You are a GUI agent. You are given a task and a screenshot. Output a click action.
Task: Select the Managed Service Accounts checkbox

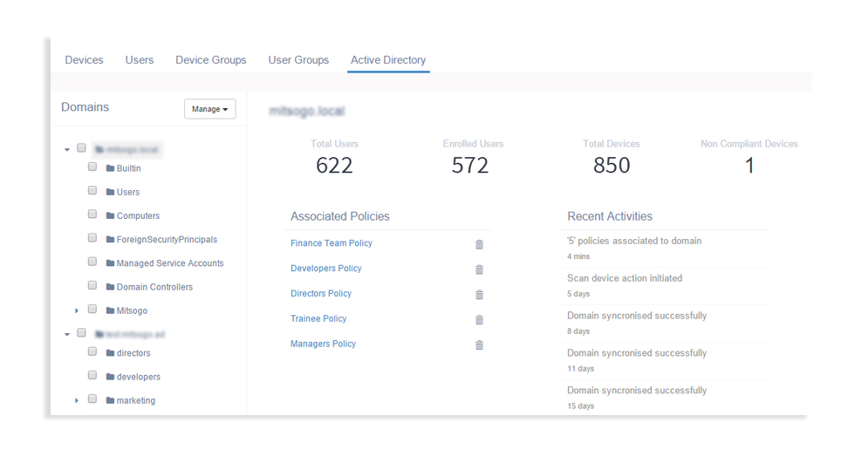point(92,262)
